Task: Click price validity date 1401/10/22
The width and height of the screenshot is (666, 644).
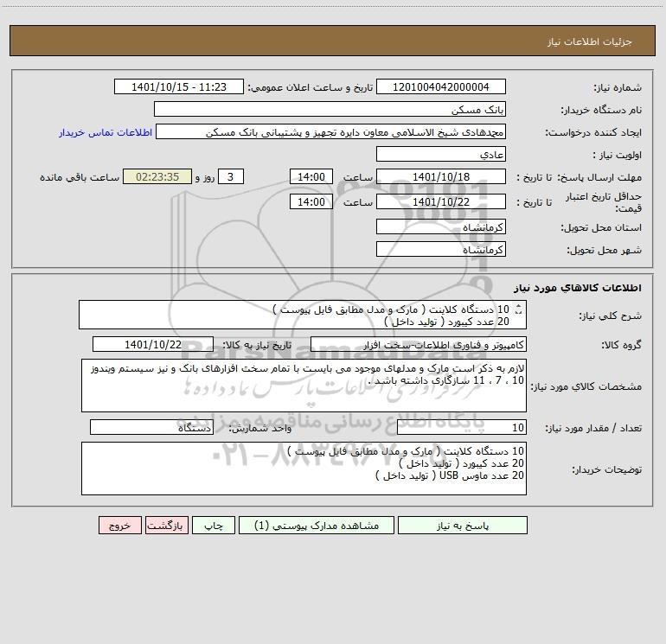Action: [441, 201]
